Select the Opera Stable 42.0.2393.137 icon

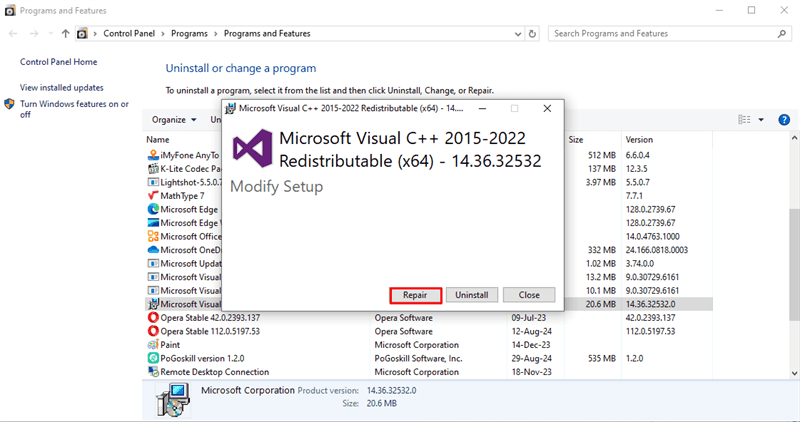pos(153,317)
